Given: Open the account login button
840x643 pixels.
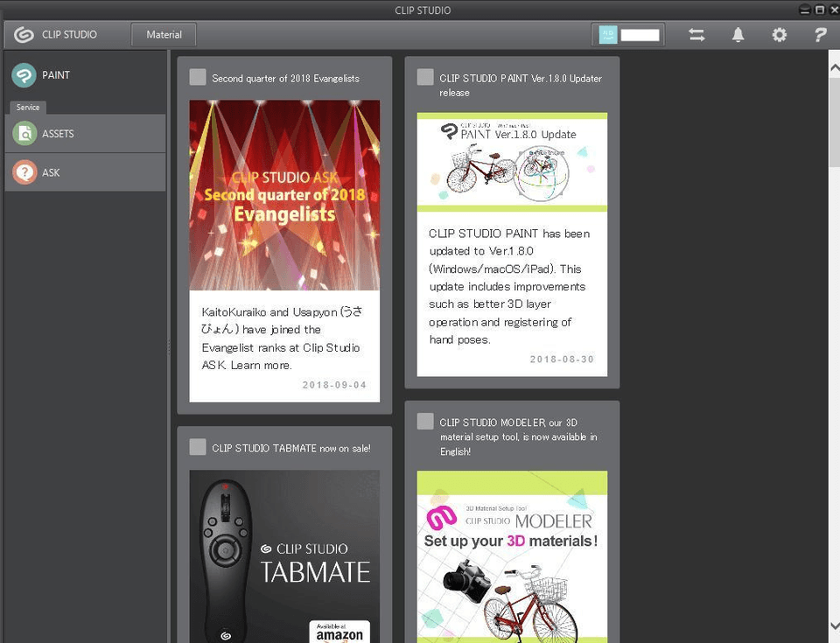Looking at the screenshot, I should (x=628, y=35).
